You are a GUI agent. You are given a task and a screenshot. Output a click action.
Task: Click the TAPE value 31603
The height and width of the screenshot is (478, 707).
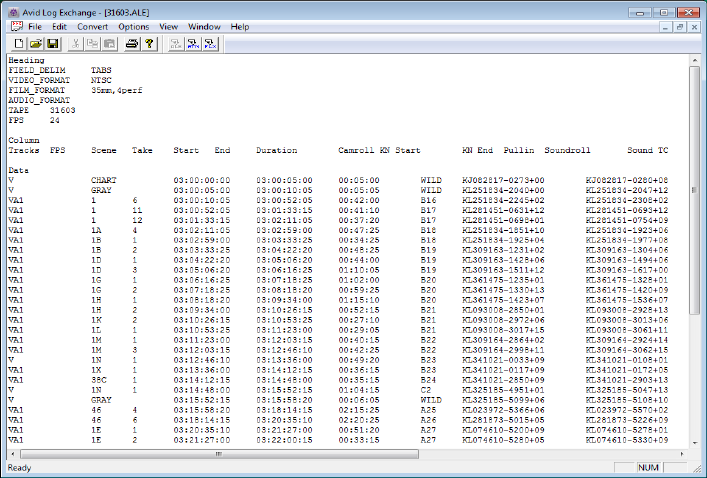pos(63,110)
